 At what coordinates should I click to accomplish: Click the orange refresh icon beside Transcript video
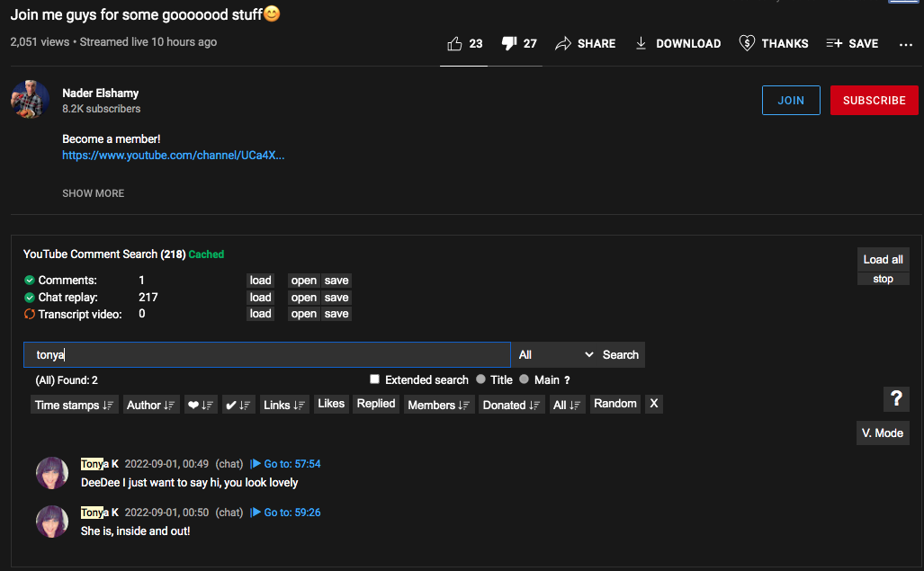click(30, 315)
